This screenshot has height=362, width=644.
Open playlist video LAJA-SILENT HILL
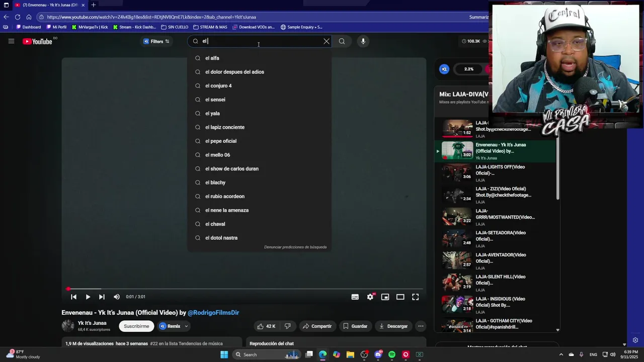tap(496, 283)
